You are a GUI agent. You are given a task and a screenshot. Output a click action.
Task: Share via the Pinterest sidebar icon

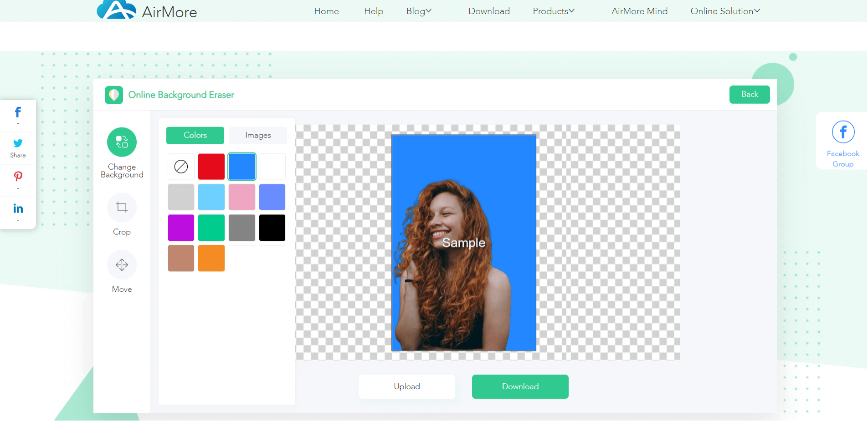(18, 176)
